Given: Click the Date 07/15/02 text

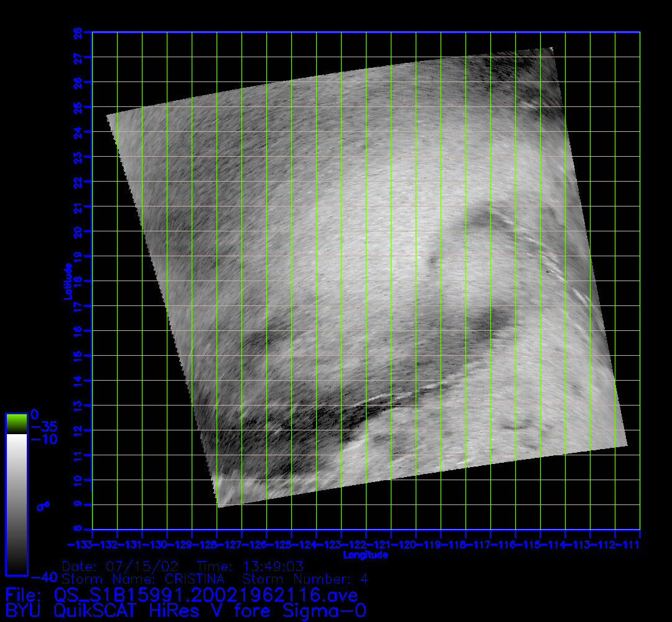Looking at the screenshot, I should [x=121, y=567].
